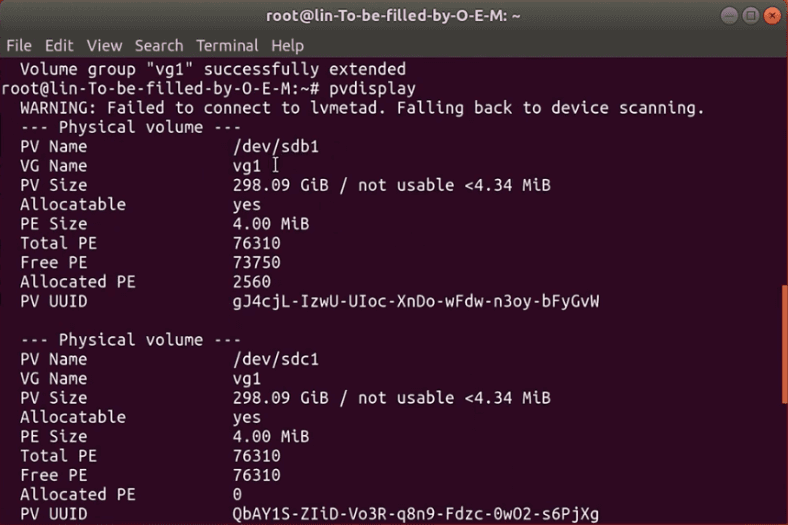Click the PV UUID starting with QbAY1S
This screenshot has width=788, height=525.
pos(415,514)
